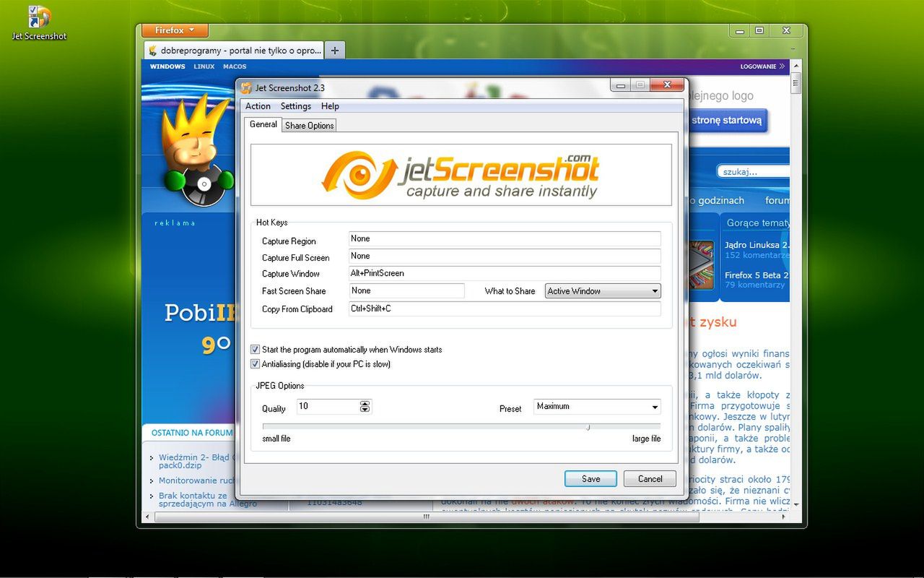The image size is (924, 578).
Task: Click the forum navigation link
Action: point(777,200)
